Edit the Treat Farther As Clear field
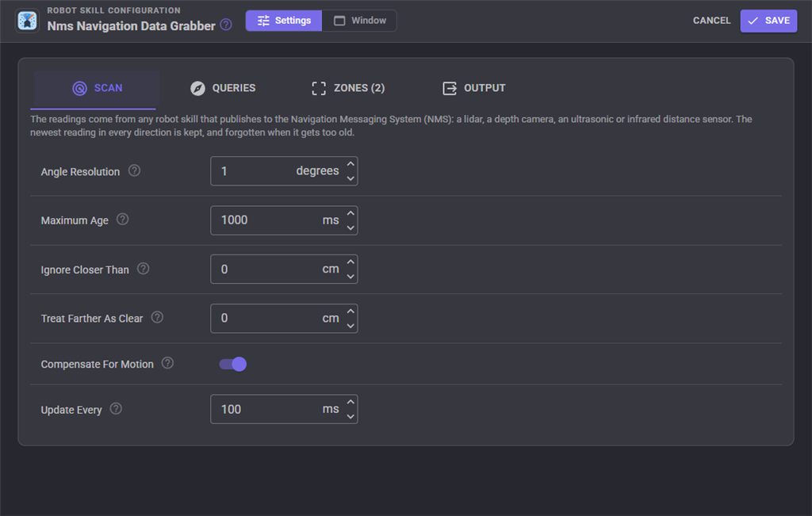This screenshot has height=516, width=812. (x=284, y=319)
